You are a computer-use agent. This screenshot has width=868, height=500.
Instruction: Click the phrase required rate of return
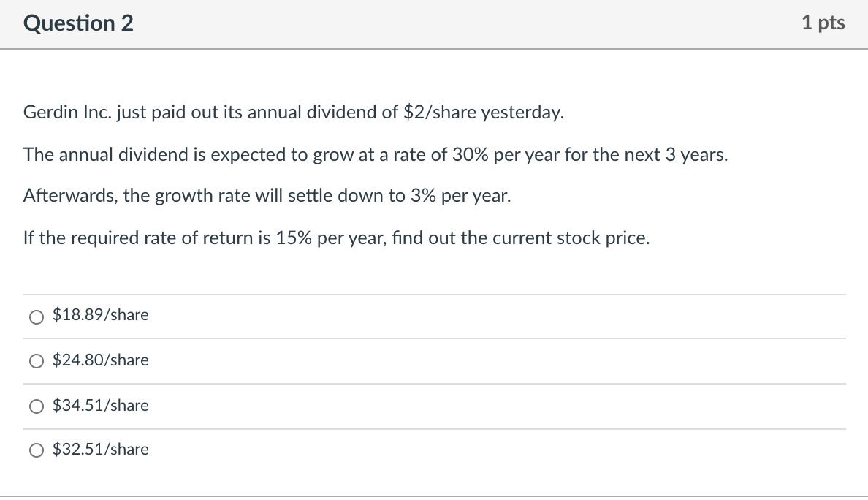156,238
